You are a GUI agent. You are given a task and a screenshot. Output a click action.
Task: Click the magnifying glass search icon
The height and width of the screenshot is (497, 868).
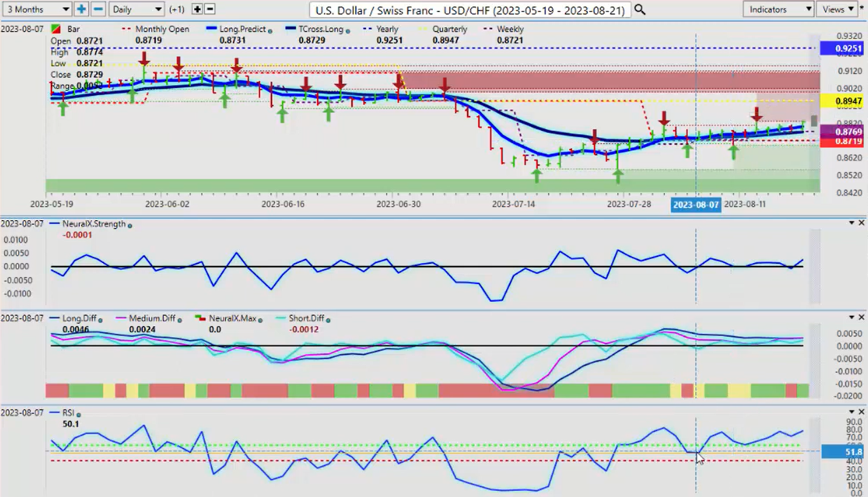[639, 10]
